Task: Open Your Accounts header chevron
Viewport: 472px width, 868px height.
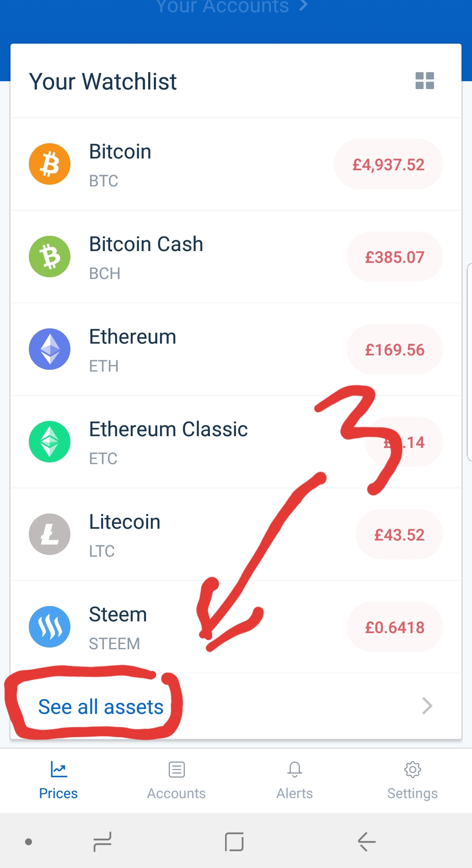Action: (303, 6)
